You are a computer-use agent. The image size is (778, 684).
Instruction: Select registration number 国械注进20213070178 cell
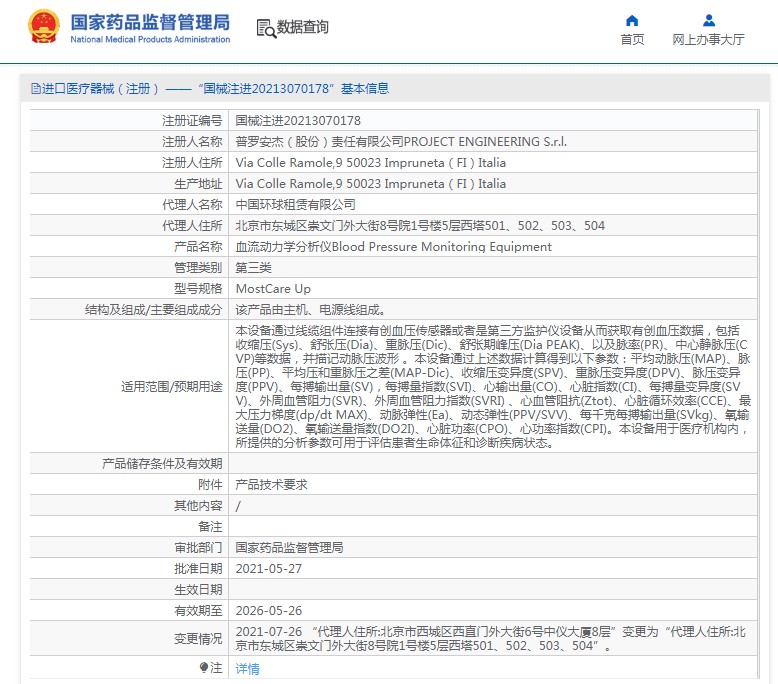pyautogui.click(x=298, y=121)
